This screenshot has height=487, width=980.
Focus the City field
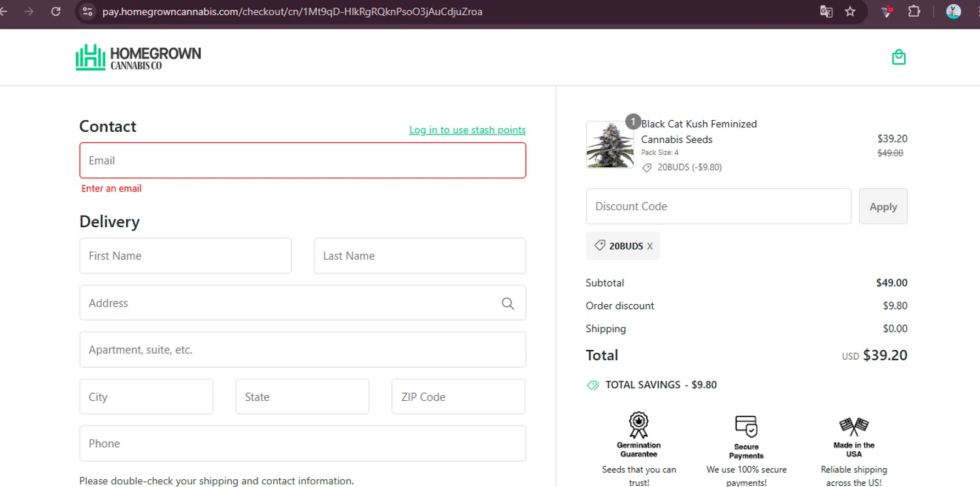coord(146,397)
